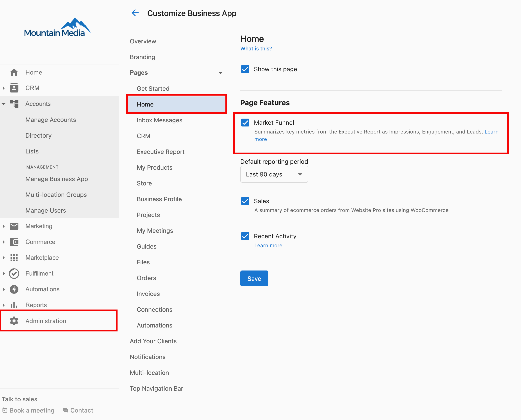Viewport: 521px width, 420px height.
Task: Uncheck the Show this page checkbox
Action: [245, 69]
